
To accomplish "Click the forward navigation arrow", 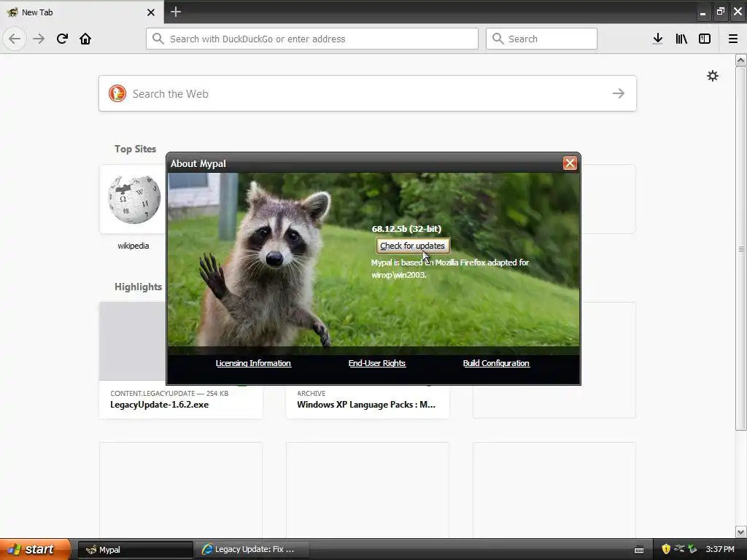I will 39,39.
